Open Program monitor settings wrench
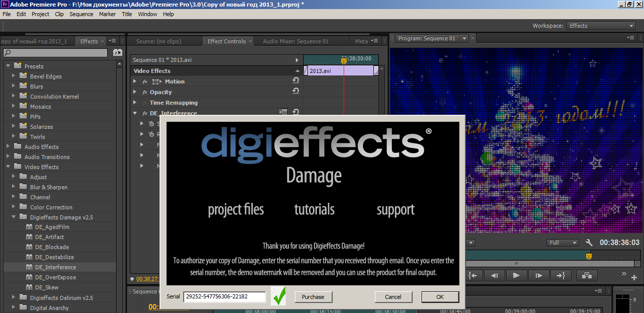This screenshot has height=313, width=644. click(x=589, y=243)
